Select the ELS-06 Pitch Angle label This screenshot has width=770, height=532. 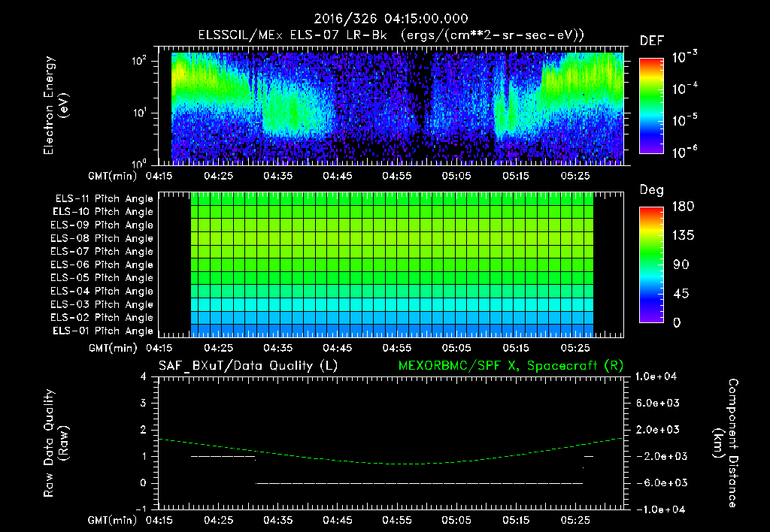pyautogui.click(x=102, y=264)
